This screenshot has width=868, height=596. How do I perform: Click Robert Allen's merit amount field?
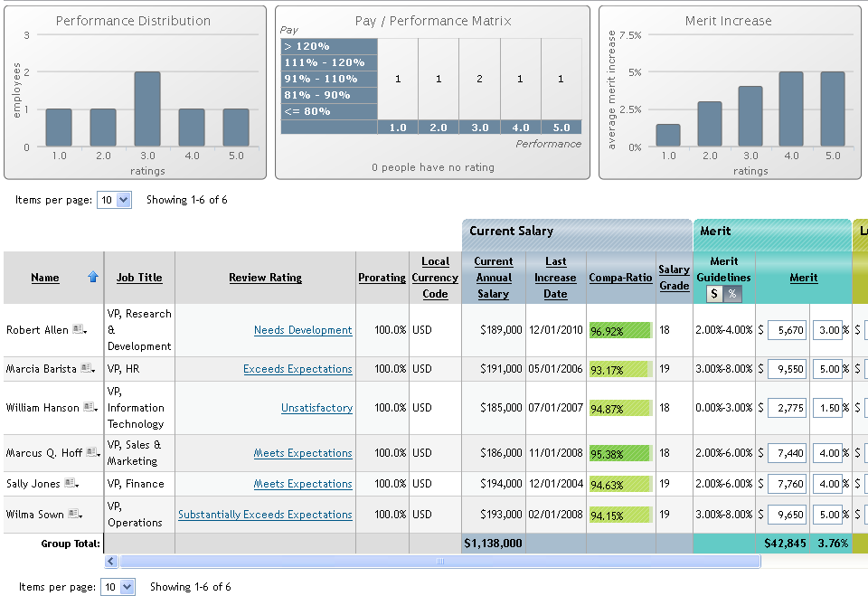pyautogui.click(x=787, y=330)
